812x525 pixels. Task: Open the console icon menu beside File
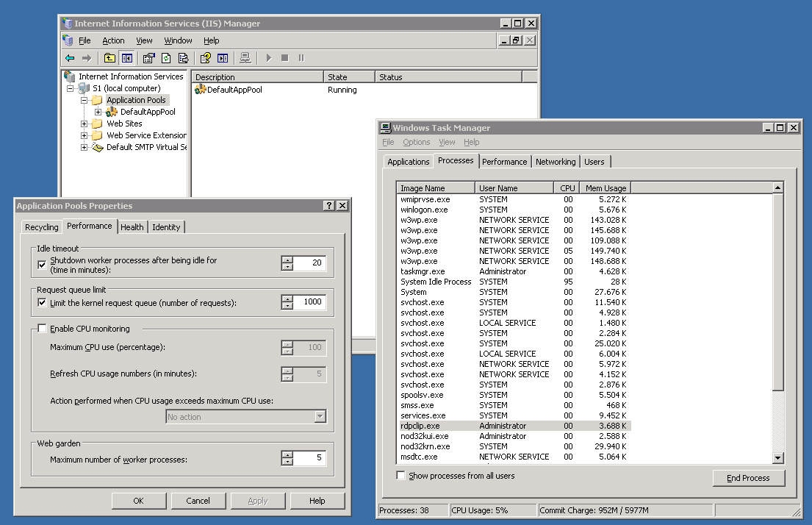click(x=68, y=40)
